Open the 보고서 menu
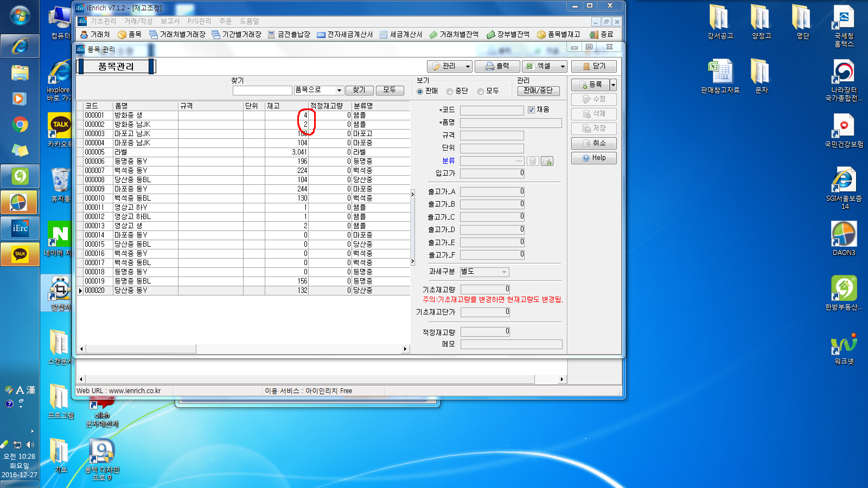868x488 pixels. pyautogui.click(x=170, y=21)
